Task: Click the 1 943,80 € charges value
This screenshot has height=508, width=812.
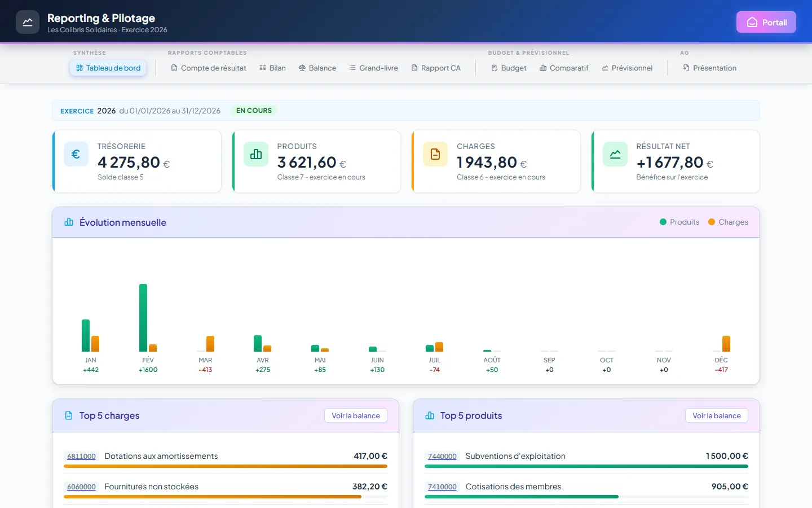Action: pos(492,163)
